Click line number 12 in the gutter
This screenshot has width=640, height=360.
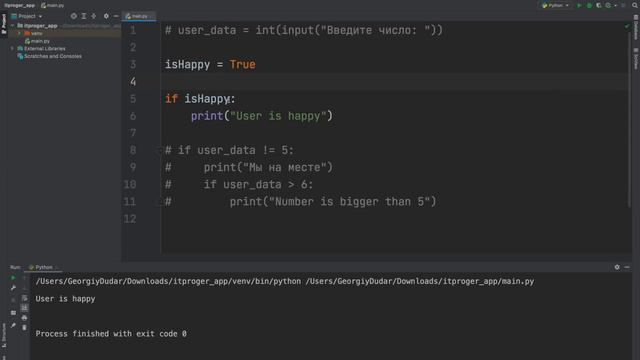(x=130, y=219)
